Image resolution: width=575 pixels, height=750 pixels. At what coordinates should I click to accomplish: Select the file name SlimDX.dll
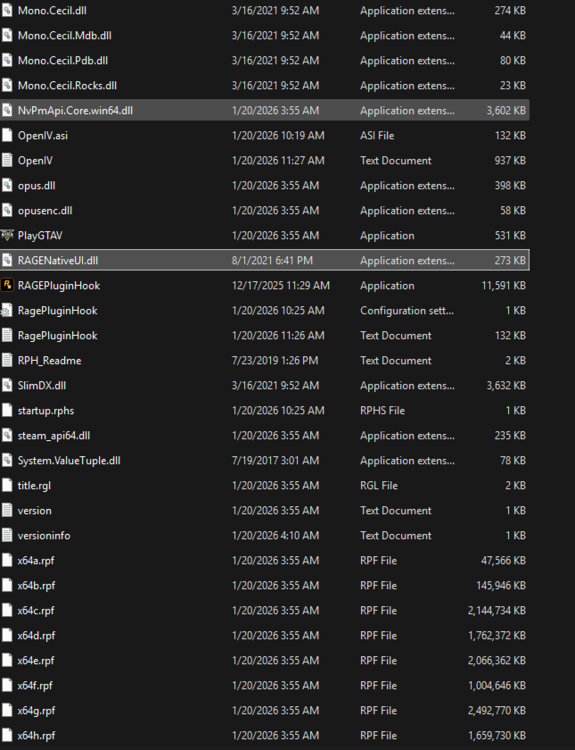42,385
